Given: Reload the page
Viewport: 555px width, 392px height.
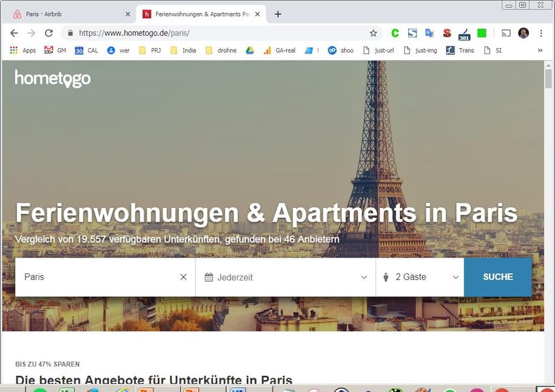Looking at the screenshot, I should (49, 33).
